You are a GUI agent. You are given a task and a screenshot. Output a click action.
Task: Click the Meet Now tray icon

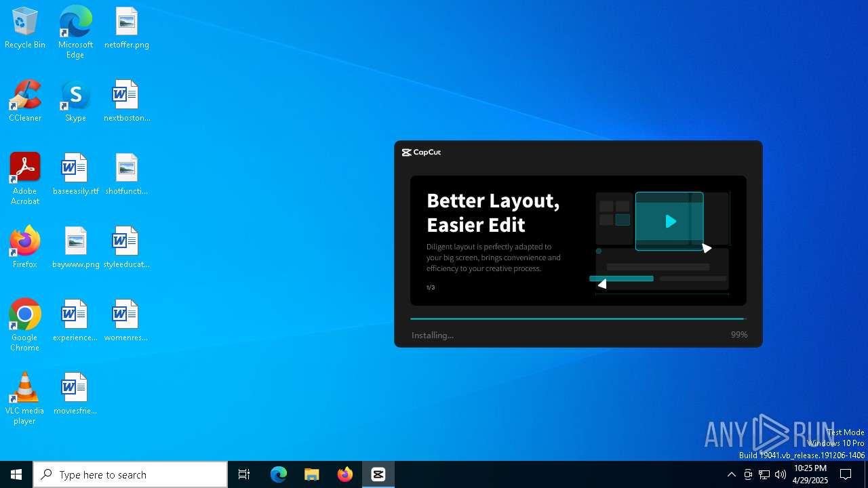coord(748,474)
